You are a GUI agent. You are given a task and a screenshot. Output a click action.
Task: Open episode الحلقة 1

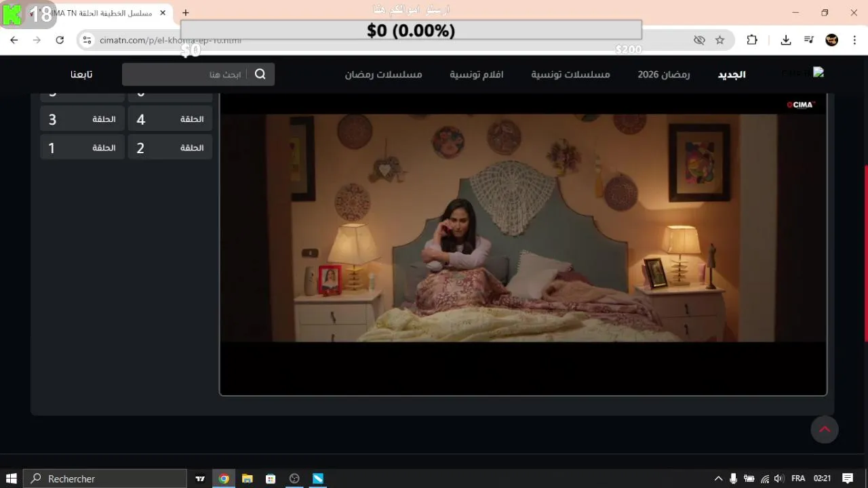82,148
